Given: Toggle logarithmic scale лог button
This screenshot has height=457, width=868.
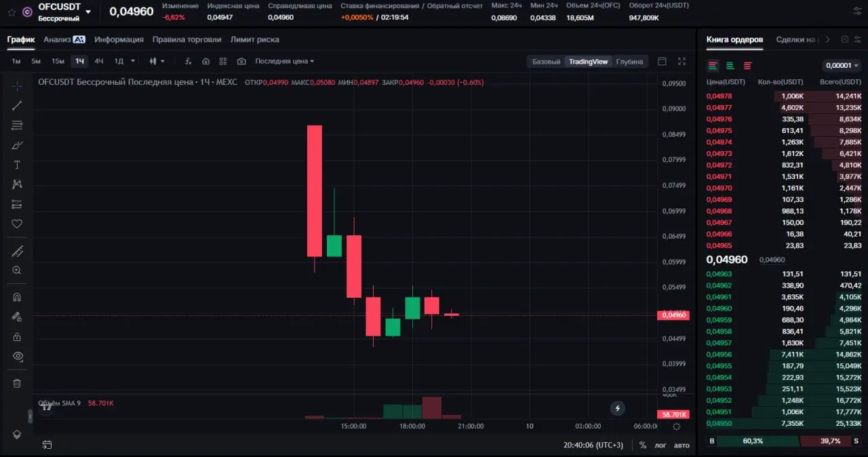Looking at the screenshot, I should [660, 445].
